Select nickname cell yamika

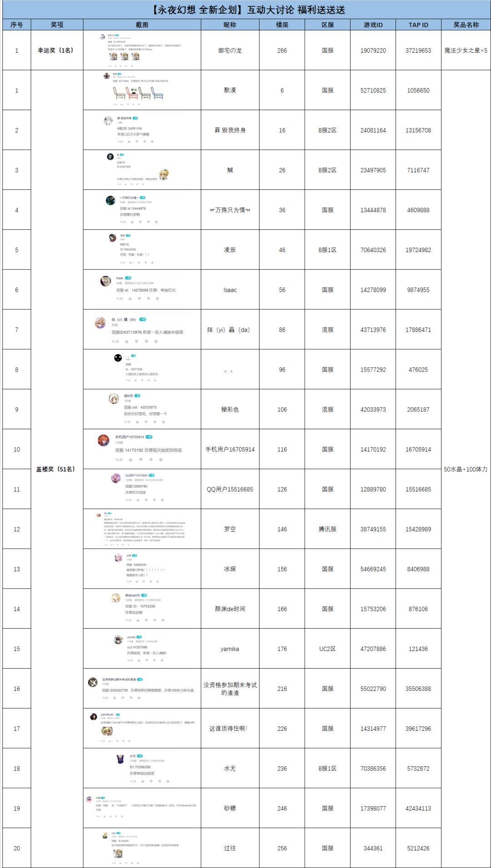click(x=230, y=649)
